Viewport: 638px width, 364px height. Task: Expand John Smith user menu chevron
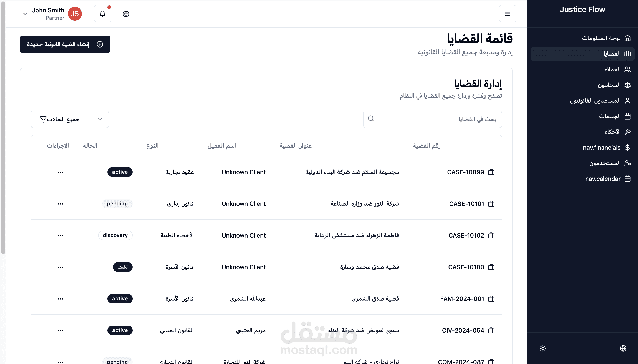coord(25,14)
